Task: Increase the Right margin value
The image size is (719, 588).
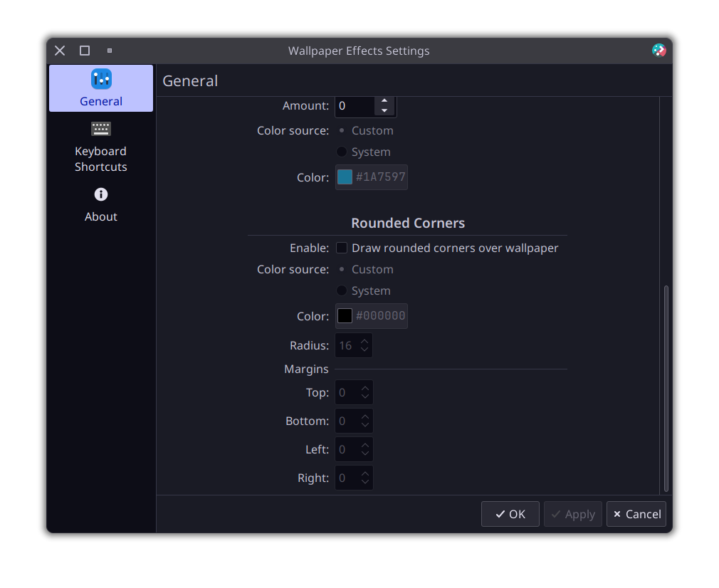Action: (365, 474)
